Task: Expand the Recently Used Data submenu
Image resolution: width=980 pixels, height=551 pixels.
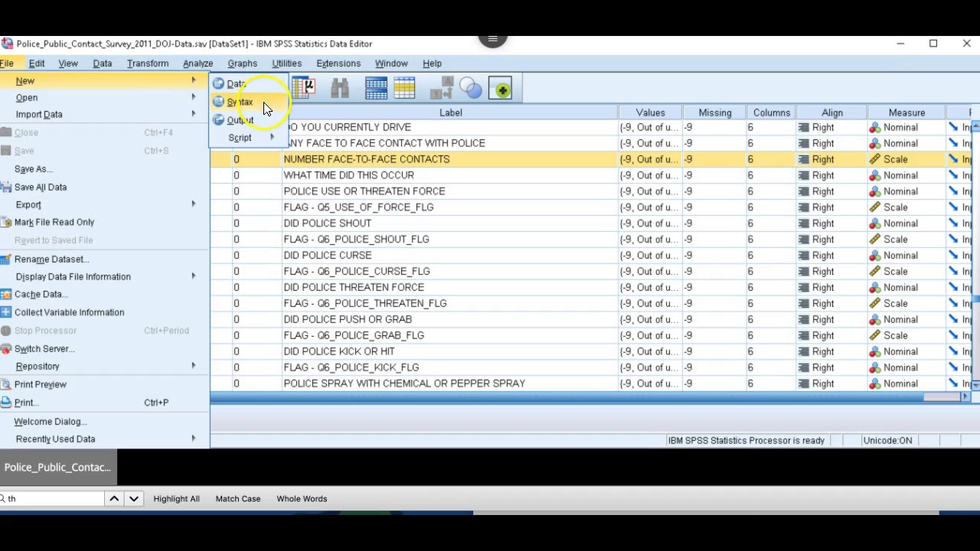Action: click(x=105, y=439)
